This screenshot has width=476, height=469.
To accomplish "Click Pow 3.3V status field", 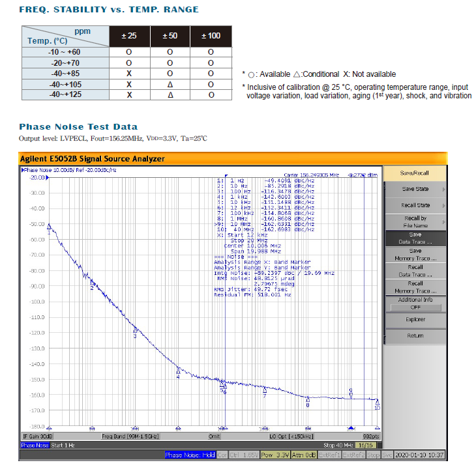I will (275, 455).
